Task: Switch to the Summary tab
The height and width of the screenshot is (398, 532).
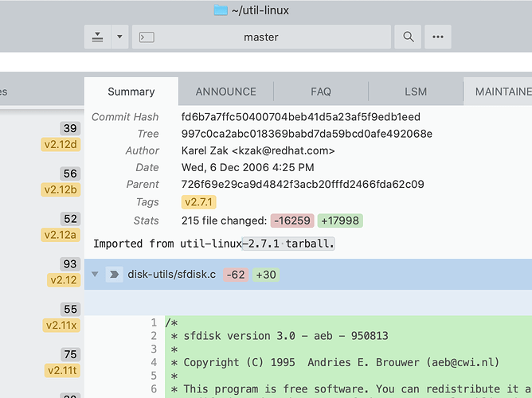Action: [x=131, y=92]
